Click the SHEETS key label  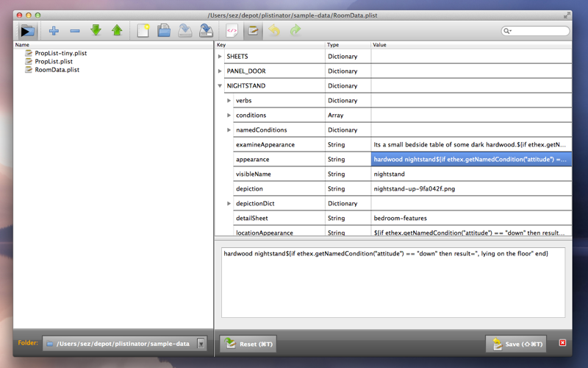tap(237, 57)
